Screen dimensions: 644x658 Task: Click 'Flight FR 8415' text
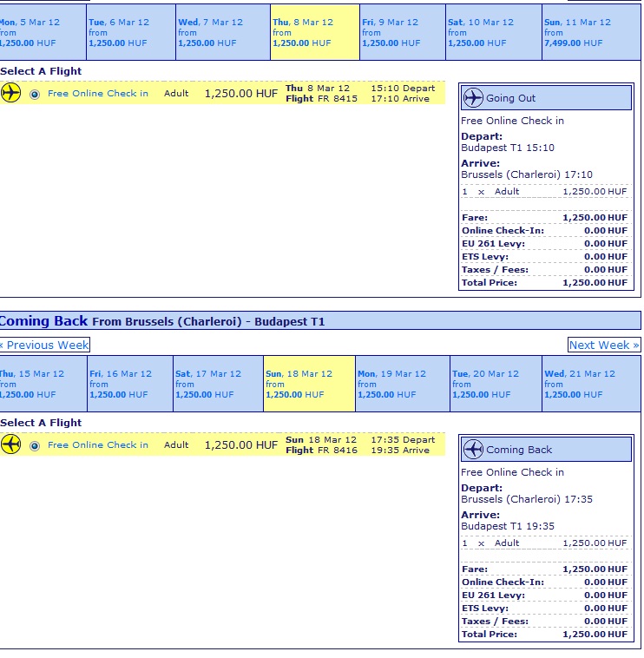tap(321, 98)
